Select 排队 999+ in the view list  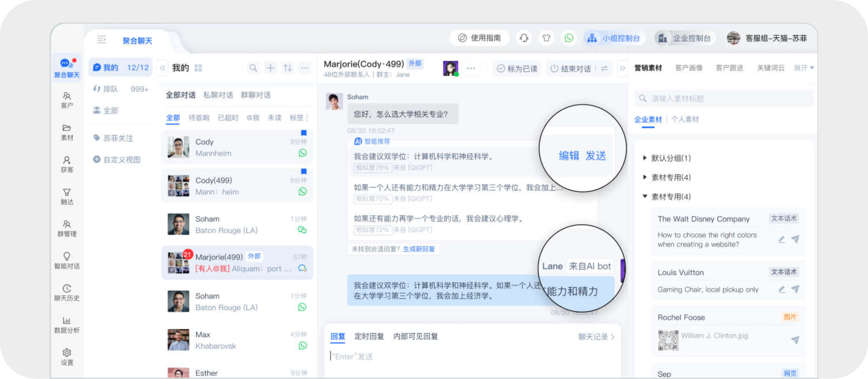(120, 89)
